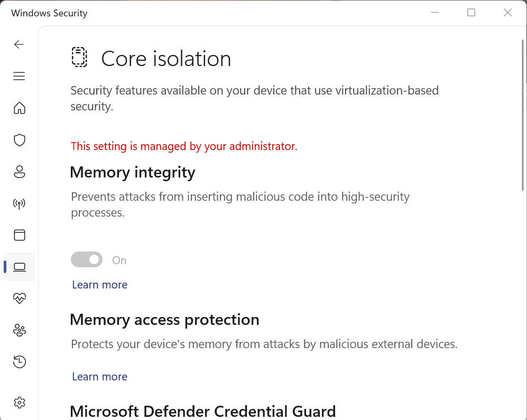527x420 pixels.
Task: Open the hamburger navigation menu
Action: click(x=20, y=76)
